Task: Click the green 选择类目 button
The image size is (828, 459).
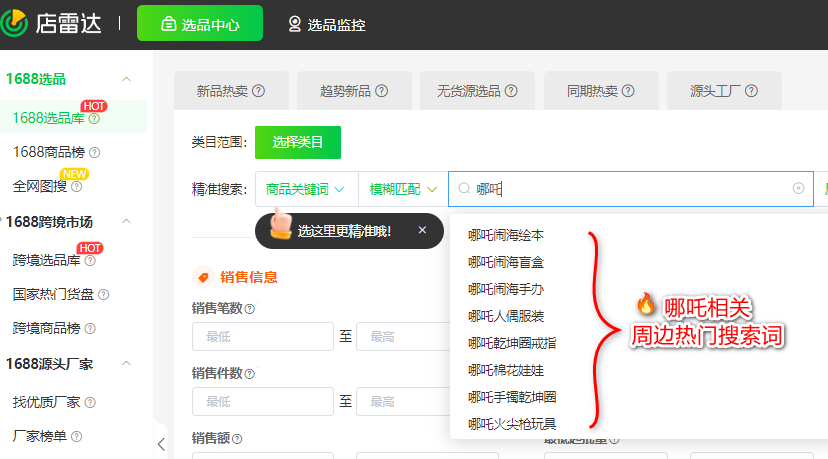Action: (x=297, y=142)
